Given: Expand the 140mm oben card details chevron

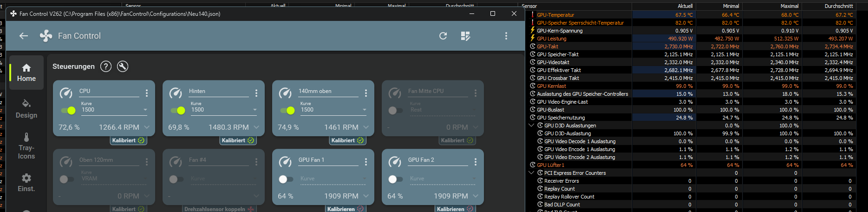Looking at the screenshot, I should point(366,127).
